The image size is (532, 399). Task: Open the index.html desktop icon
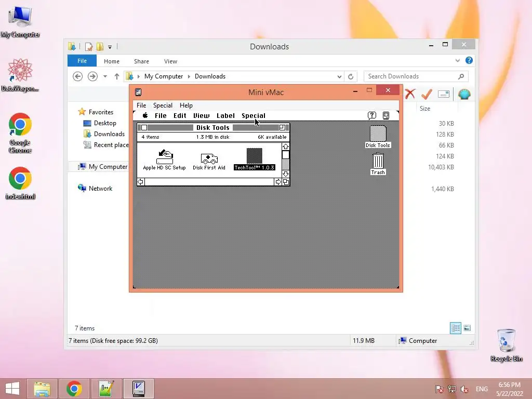click(x=20, y=182)
